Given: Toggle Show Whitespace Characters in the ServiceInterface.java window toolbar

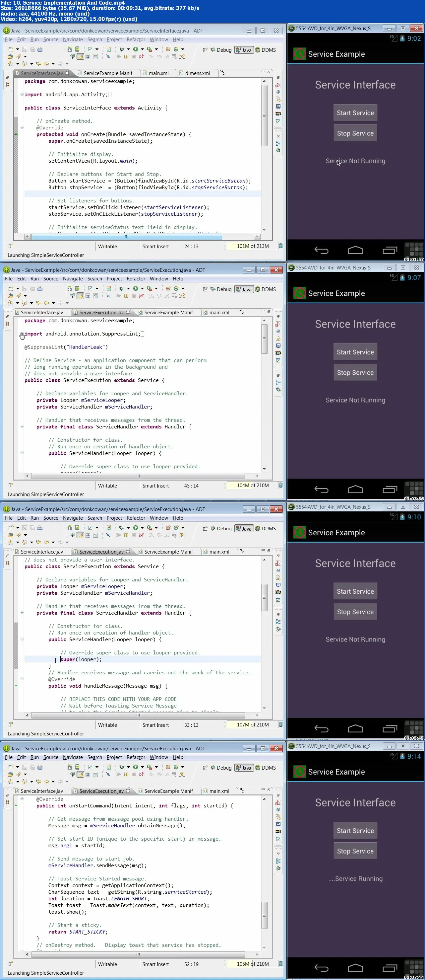Looking at the screenshot, I should tap(95, 56).
